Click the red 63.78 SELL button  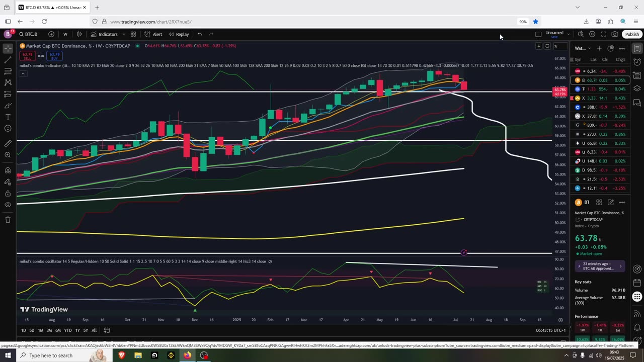click(27, 56)
